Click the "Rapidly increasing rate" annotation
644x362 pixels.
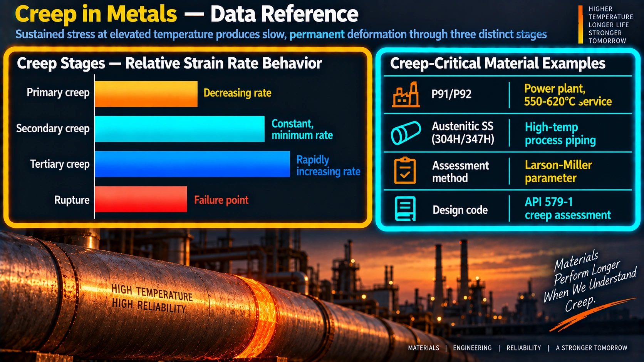[x=329, y=165]
